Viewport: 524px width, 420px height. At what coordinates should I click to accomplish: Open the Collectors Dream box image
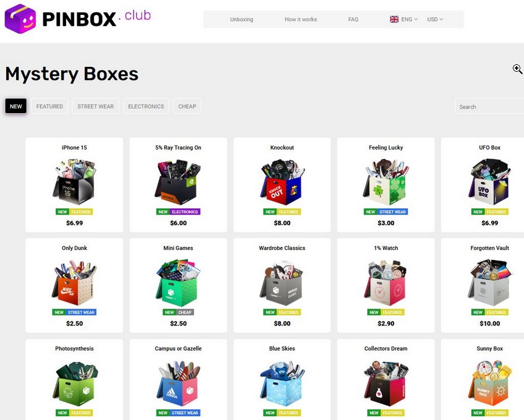[x=385, y=383]
